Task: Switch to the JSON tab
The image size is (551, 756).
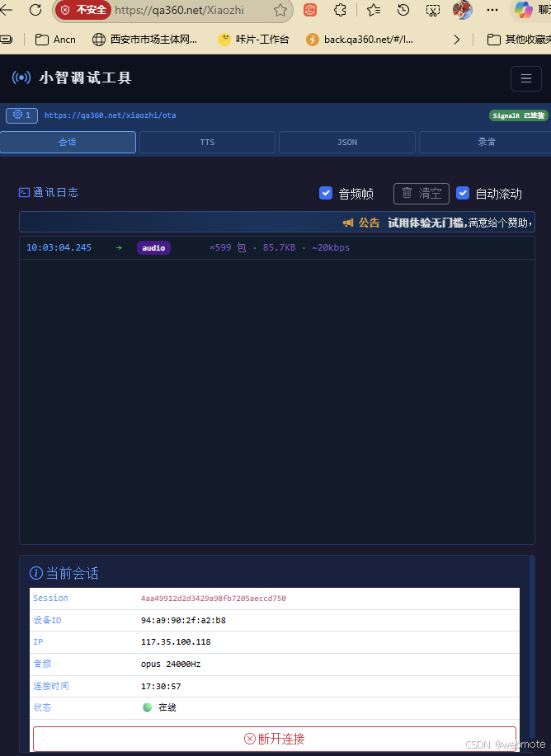Action: pos(347,143)
